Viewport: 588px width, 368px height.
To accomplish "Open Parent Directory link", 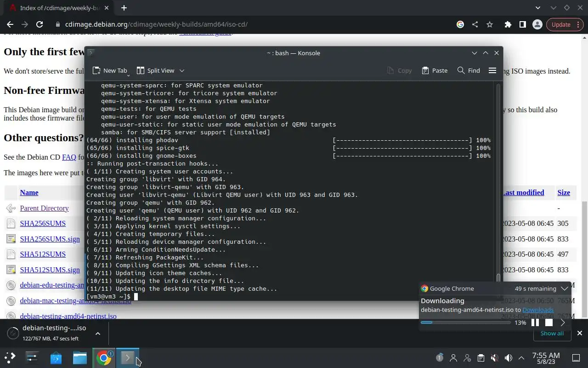I will [x=44, y=208].
